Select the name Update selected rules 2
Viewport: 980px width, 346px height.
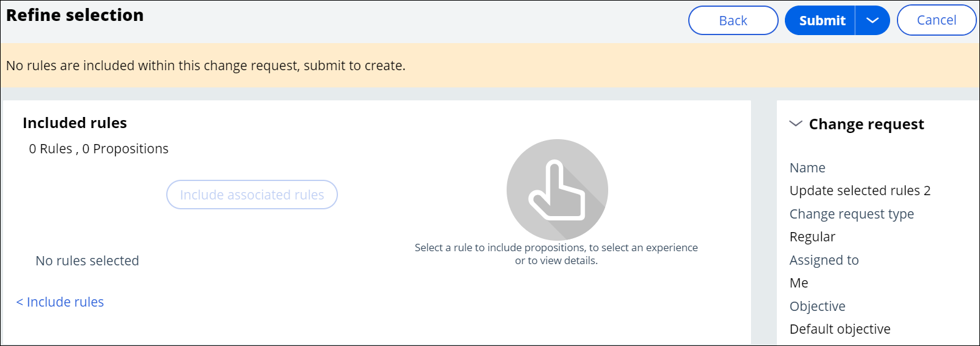click(859, 191)
